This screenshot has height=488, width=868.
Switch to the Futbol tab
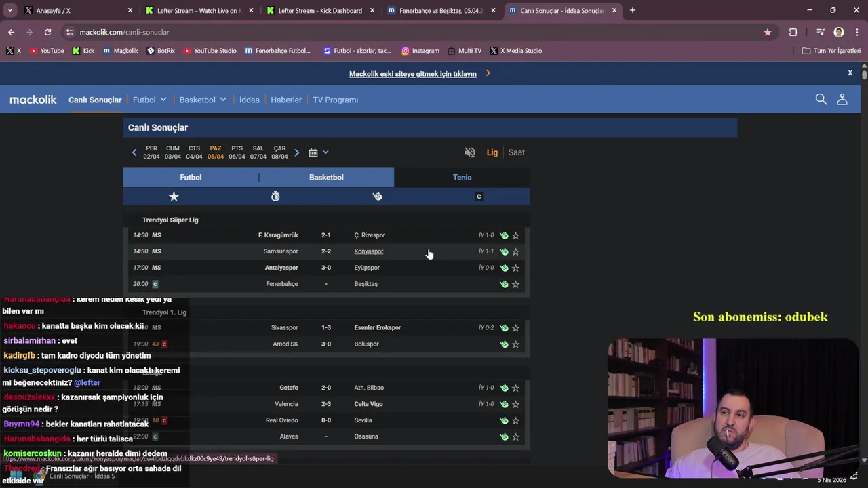tap(191, 177)
